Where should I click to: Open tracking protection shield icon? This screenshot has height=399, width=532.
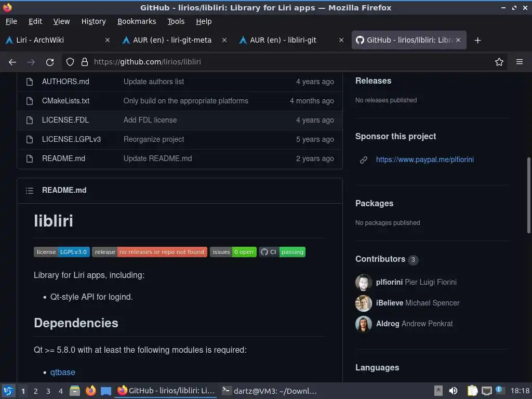click(70, 62)
